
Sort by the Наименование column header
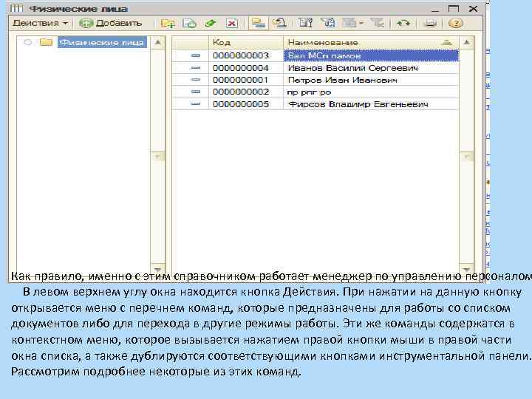[x=371, y=43]
